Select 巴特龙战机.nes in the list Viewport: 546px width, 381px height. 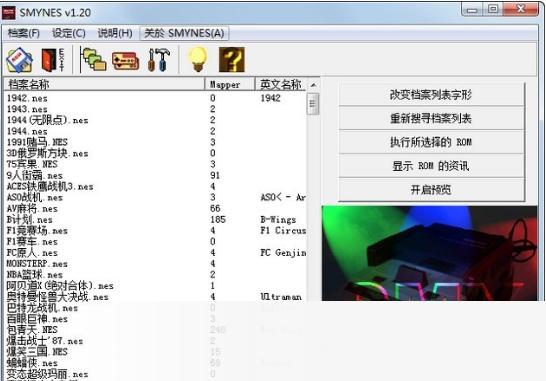point(42,308)
